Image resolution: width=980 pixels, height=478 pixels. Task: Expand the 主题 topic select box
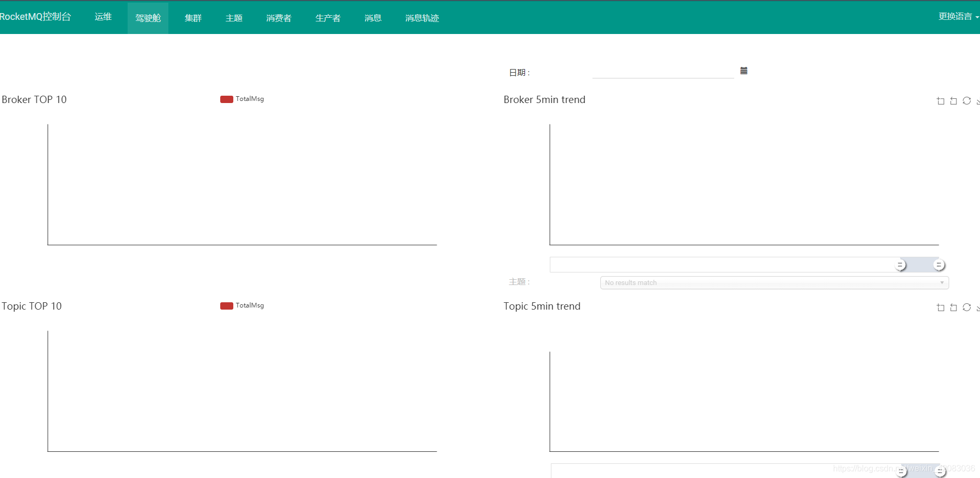pyautogui.click(x=774, y=283)
